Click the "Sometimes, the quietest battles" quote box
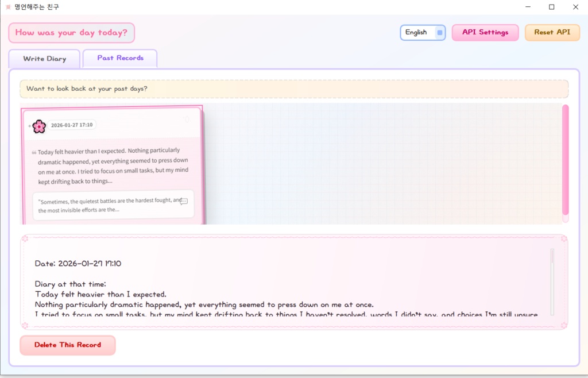The width and height of the screenshot is (588, 378). 113,206
